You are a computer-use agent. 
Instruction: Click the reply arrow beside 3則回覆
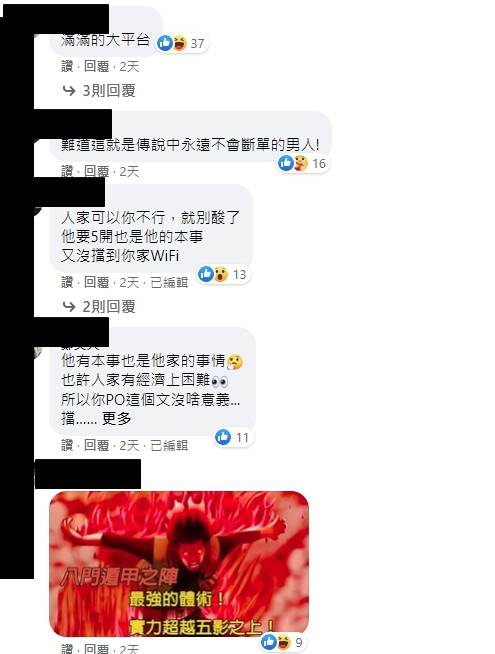click(68, 90)
